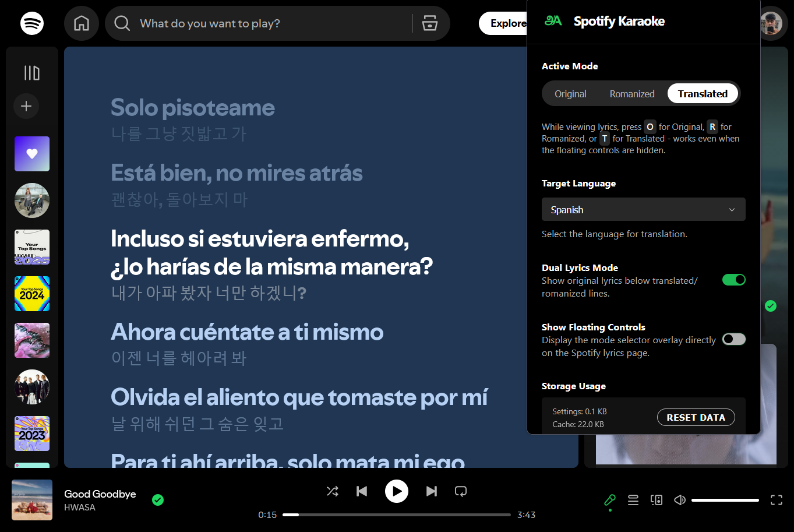Image resolution: width=794 pixels, height=532 pixels.
Task: Open Your Top Songs 2025 playlist
Action: click(32, 247)
